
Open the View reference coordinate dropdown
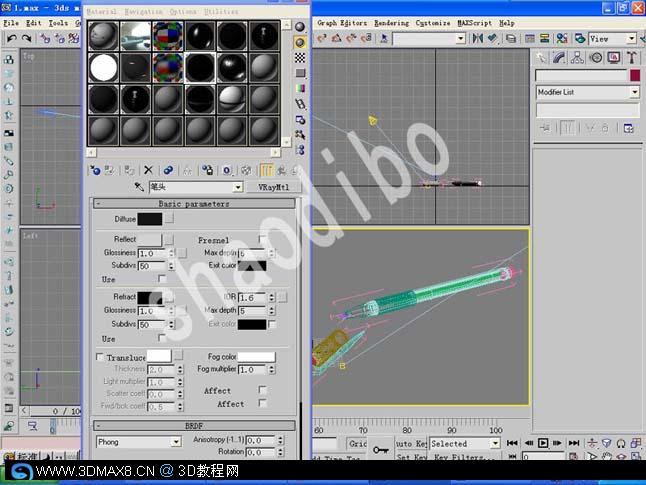(631, 39)
